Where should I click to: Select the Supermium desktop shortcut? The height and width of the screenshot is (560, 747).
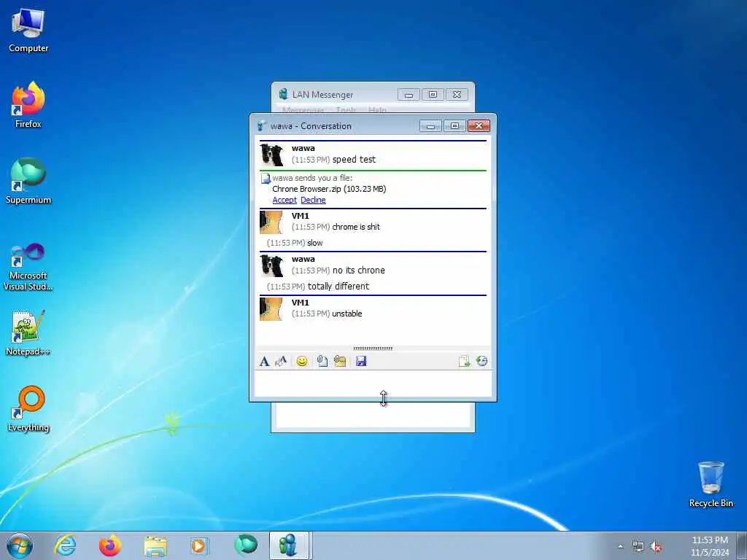point(28,181)
